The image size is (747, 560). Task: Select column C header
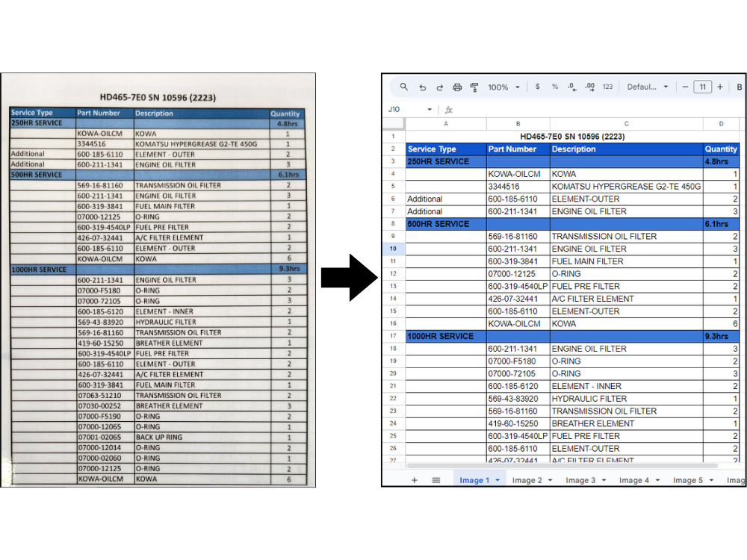point(627,124)
